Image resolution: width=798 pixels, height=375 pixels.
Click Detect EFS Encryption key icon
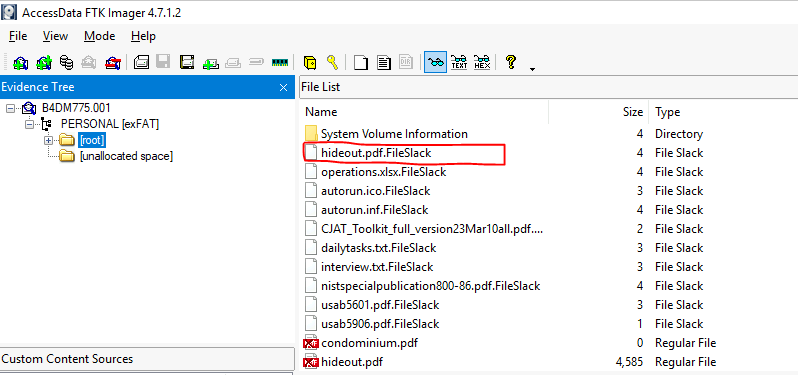(333, 63)
